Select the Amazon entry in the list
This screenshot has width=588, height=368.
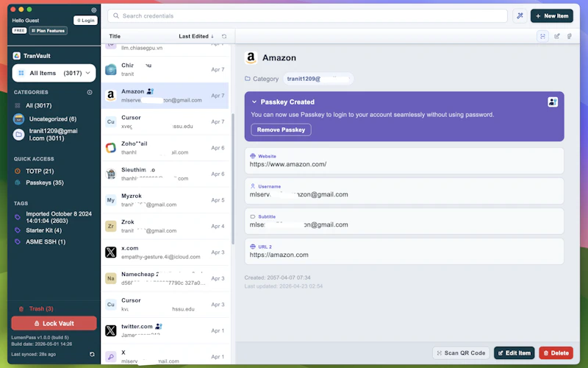click(x=165, y=96)
